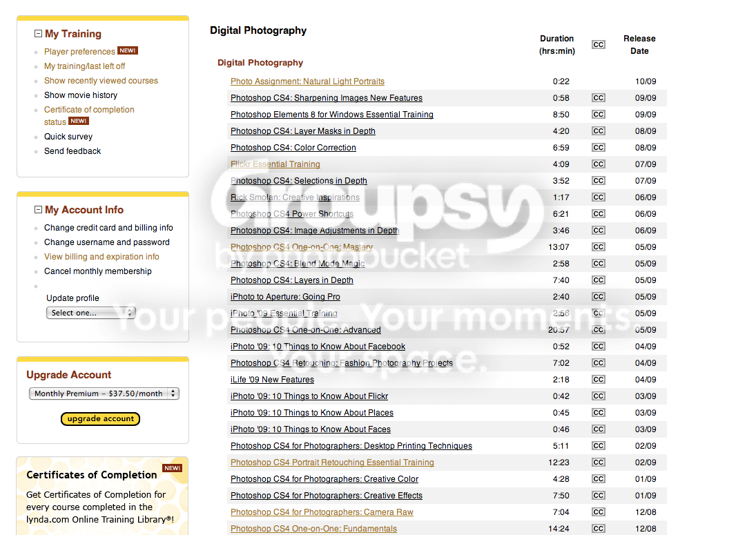Open Photoshop CS4: Layer Masks in Depth
756x535 pixels.
tap(303, 131)
